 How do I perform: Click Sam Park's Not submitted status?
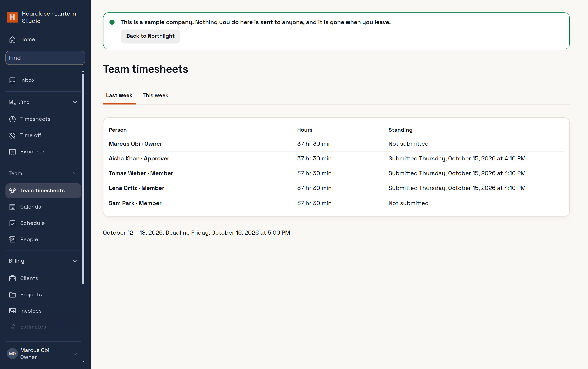(x=409, y=203)
